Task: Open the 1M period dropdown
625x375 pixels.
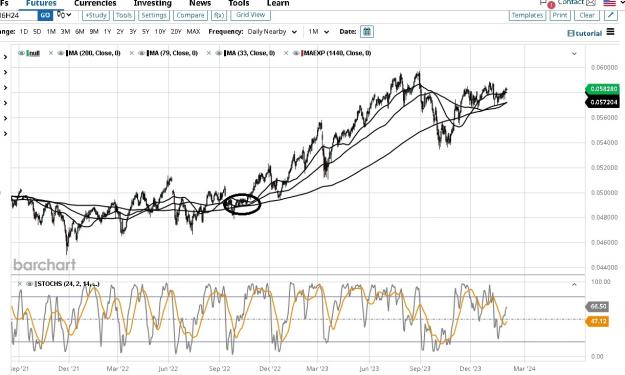Action: (319, 31)
